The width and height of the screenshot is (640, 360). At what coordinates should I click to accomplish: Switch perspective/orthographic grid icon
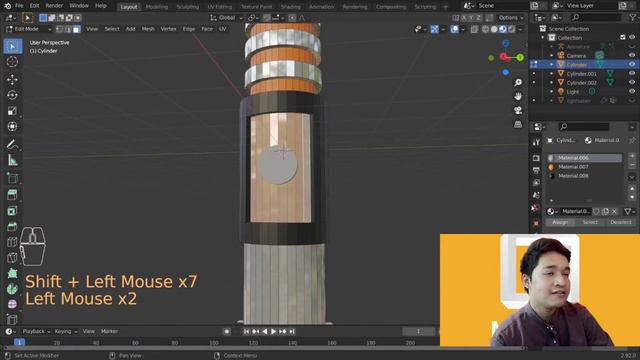click(518, 124)
